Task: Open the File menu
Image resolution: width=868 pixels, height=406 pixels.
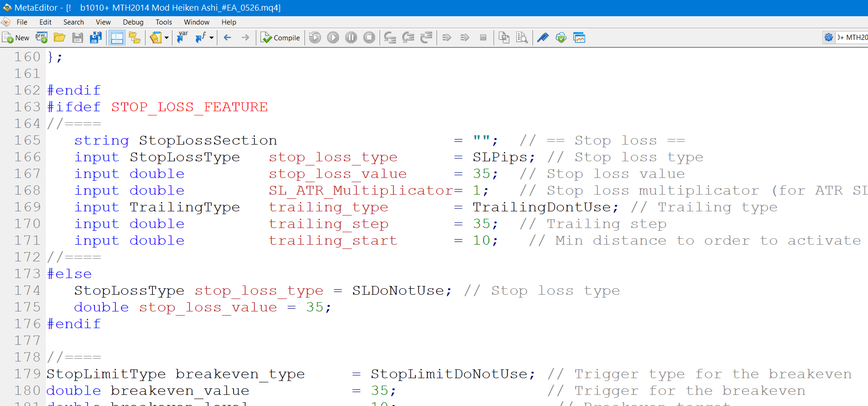Action: (22, 22)
